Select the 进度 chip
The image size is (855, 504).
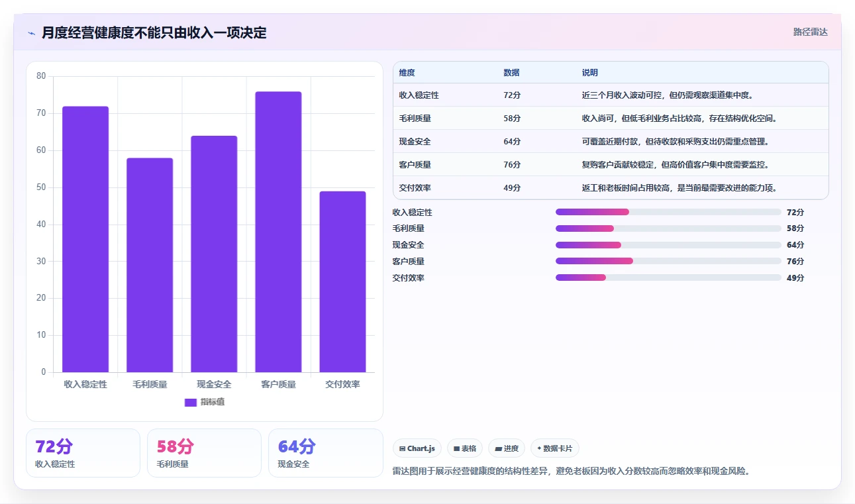(507, 448)
